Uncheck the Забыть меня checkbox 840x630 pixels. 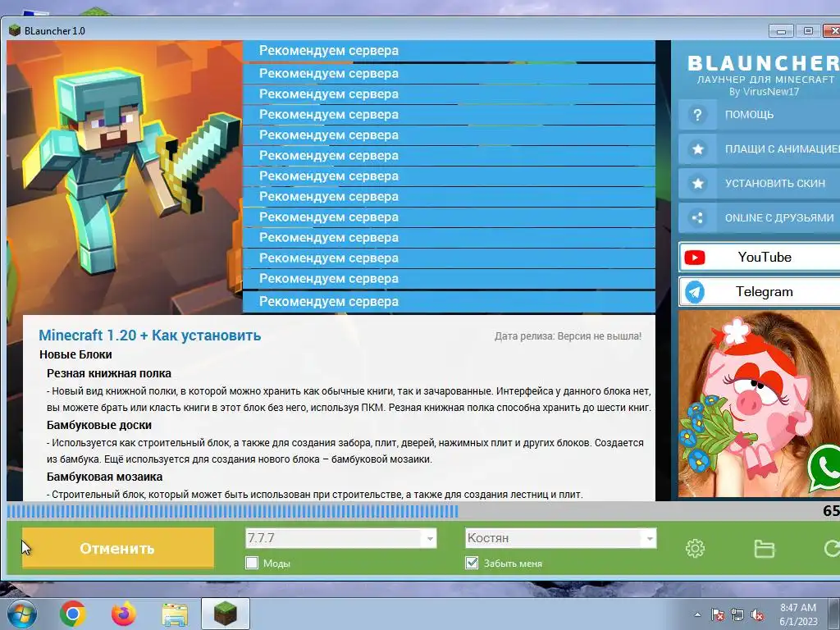pos(472,563)
